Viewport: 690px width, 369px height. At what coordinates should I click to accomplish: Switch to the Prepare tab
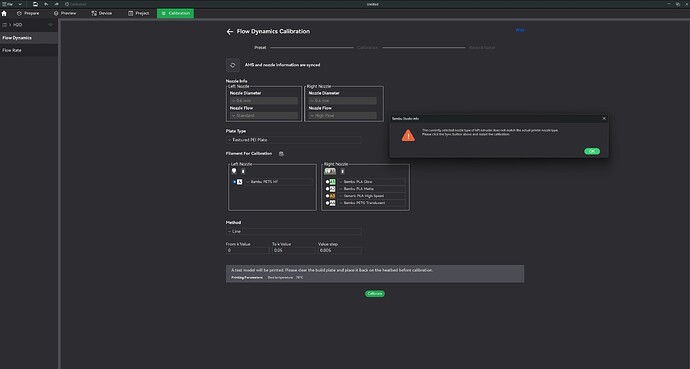tap(28, 13)
